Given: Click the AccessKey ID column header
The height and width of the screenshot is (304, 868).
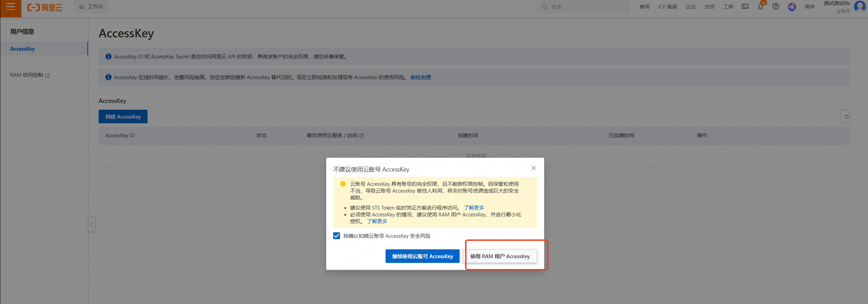Looking at the screenshot, I should click(120, 136).
